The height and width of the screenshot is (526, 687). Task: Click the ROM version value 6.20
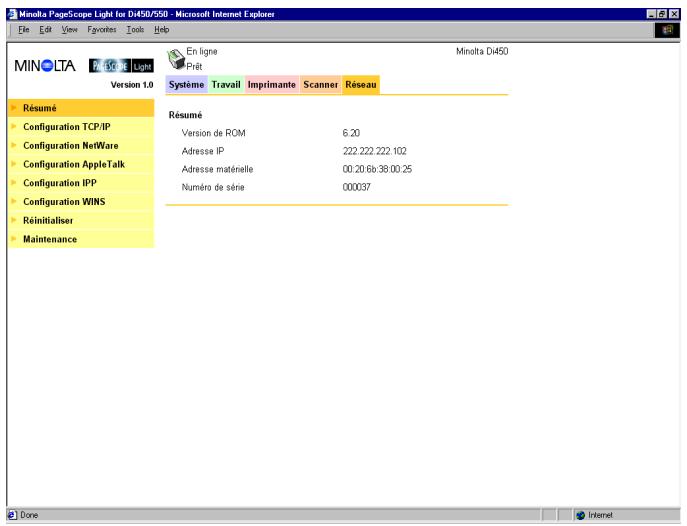(351, 133)
